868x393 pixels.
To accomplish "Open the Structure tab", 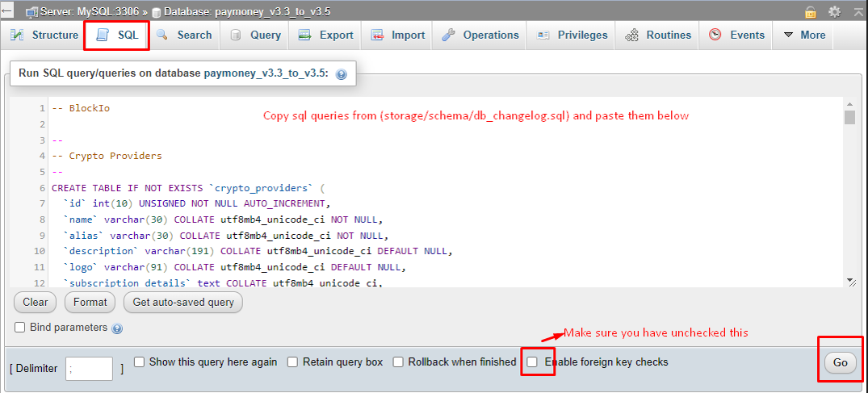I will [44, 36].
